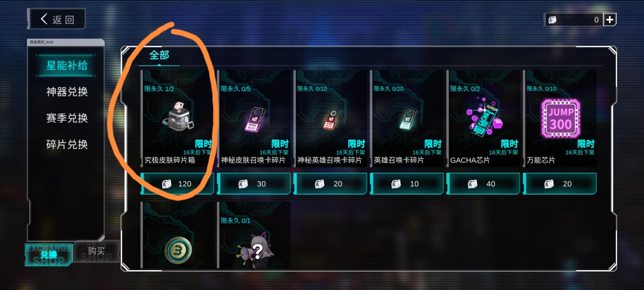Go back using the 返回 button
Screen dimensions: 644x290
pos(57,19)
